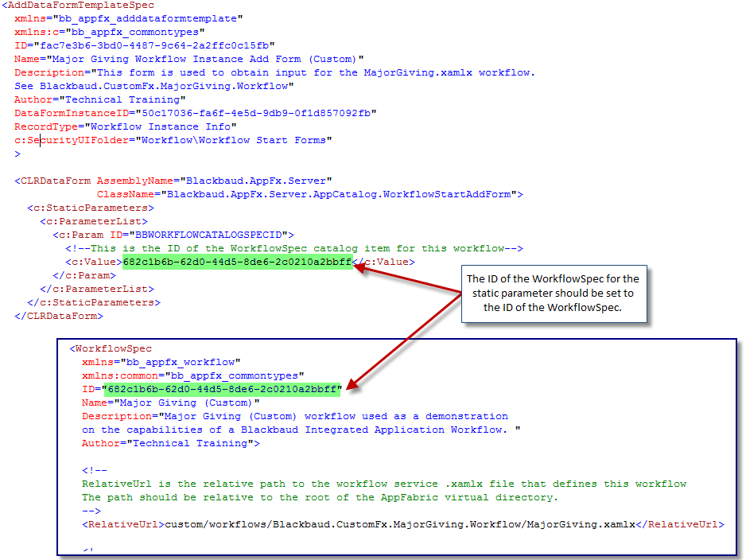Image resolution: width=746 pixels, height=560 pixels.
Task: Select the DataFormInstanceID value 50c17036
Action: 256,113
